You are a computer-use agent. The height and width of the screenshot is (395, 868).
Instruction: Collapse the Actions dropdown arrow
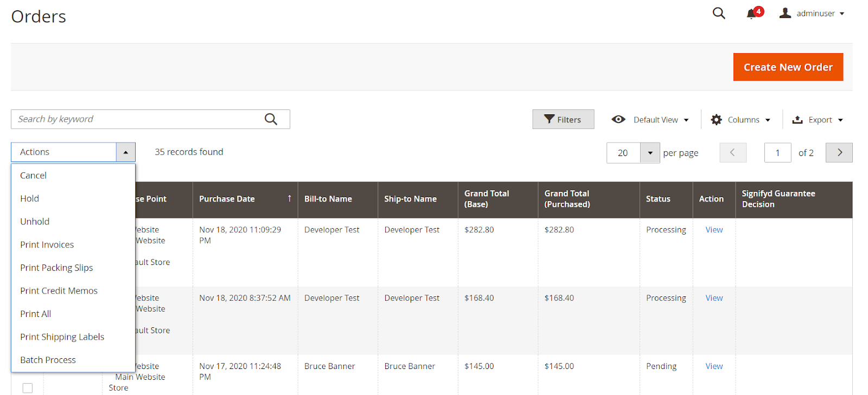[126, 152]
